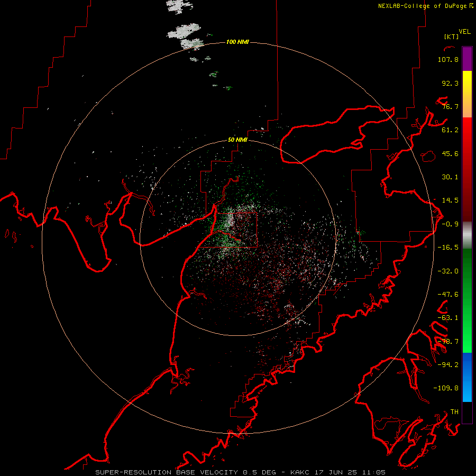Click the 61.2 legend value

pyautogui.click(x=450, y=130)
